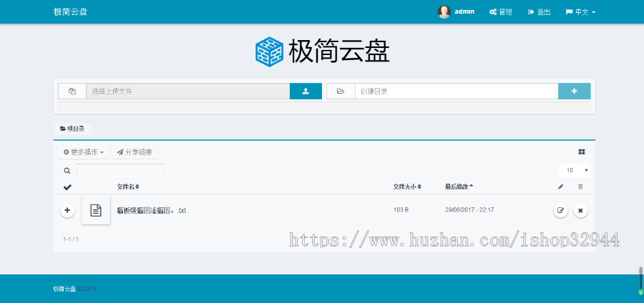Click the .txt file document thumbnail
644x303 pixels.
pyautogui.click(x=96, y=210)
